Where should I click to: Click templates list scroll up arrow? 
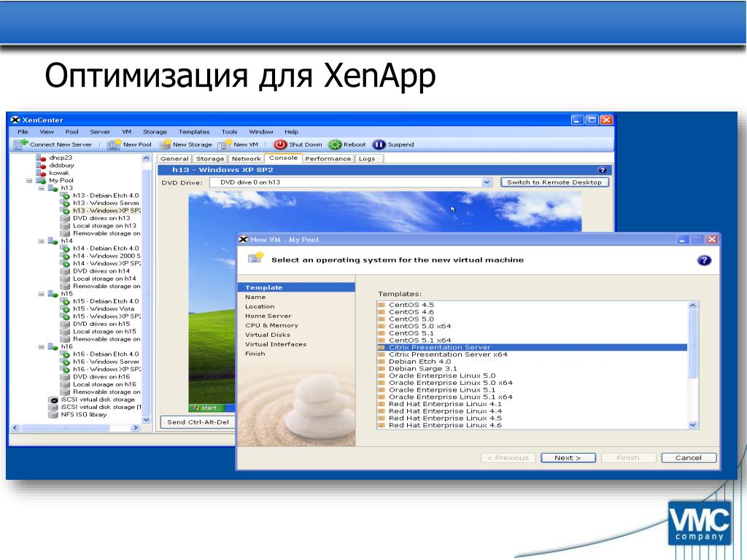[693, 306]
